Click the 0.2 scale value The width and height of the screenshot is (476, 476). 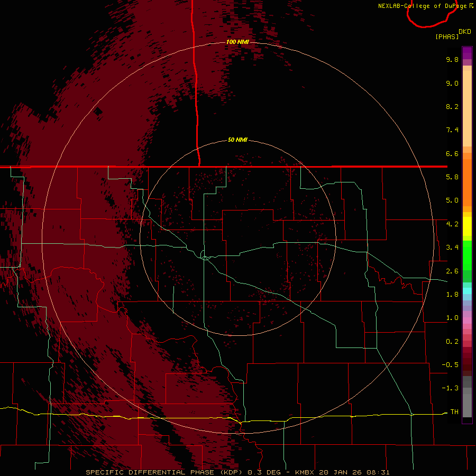(452, 342)
